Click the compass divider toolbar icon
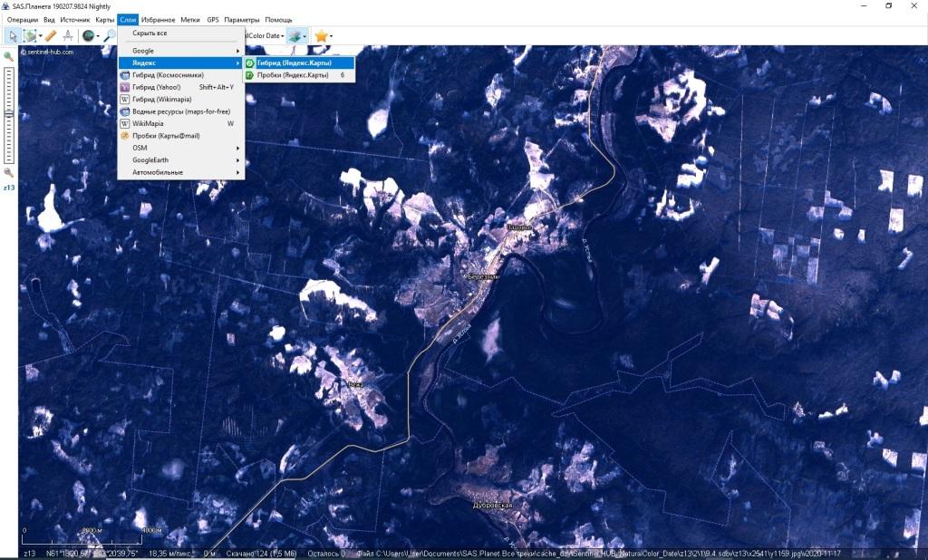Image resolution: width=928 pixels, height=560 pixels. (68, 35)
